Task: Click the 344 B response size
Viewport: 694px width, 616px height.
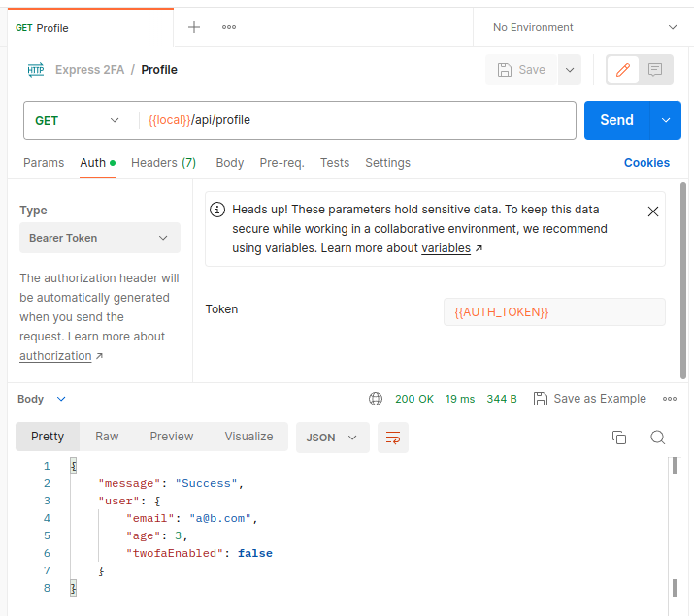Action: click(x=502, y=399)
